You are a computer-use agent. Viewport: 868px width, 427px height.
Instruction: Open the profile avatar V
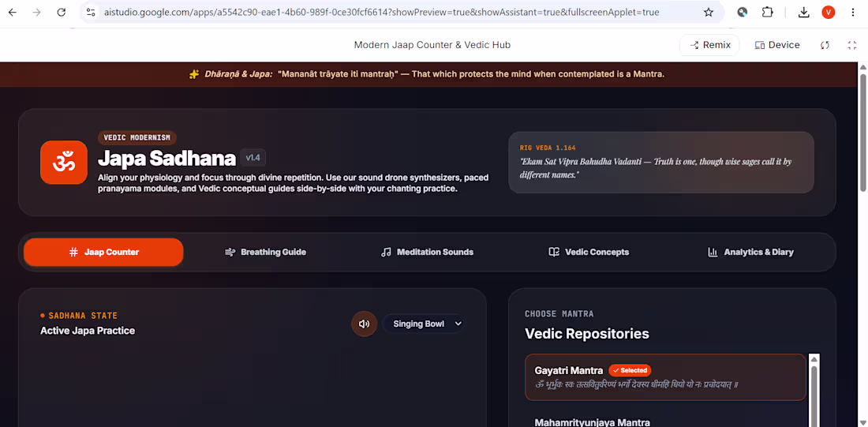[828, 12]
